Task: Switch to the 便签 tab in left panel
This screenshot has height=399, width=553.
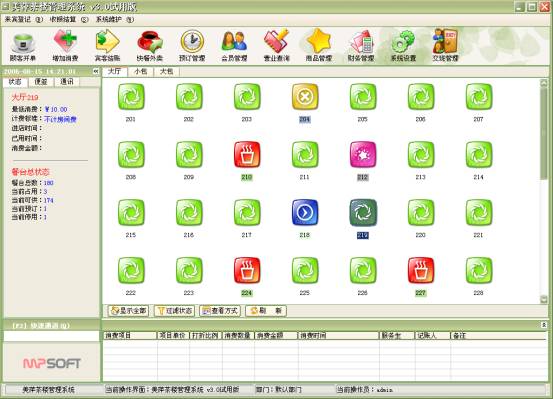Action: coord(41,82)
